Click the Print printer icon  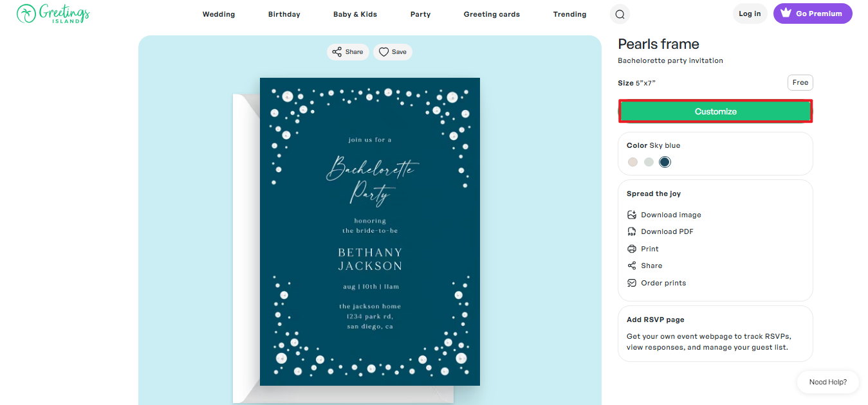[632, 249]
